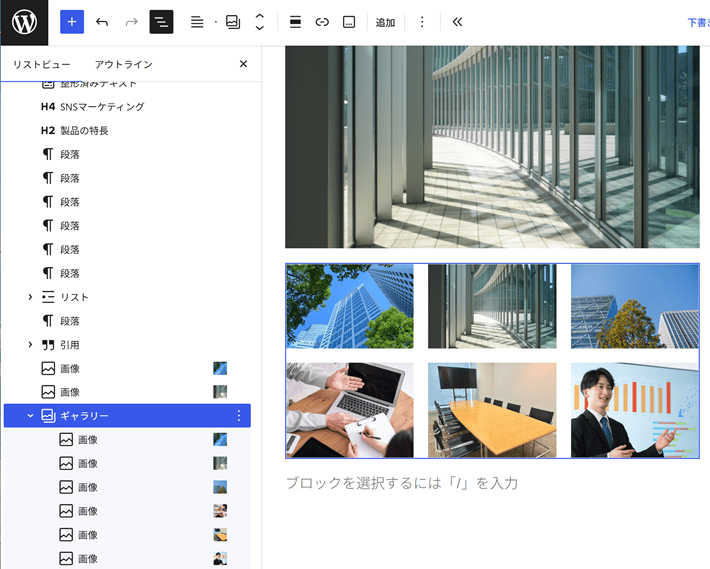Click the caption icon in block toolbar
710x569 pixels.
pos(349,22)
